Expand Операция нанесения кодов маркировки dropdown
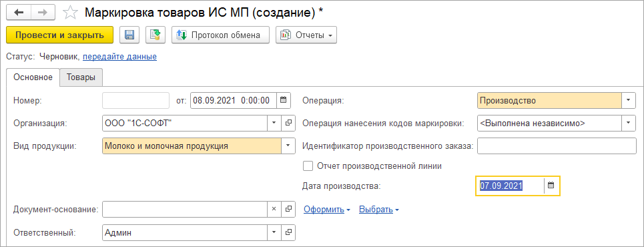 (x=629, y=123)
